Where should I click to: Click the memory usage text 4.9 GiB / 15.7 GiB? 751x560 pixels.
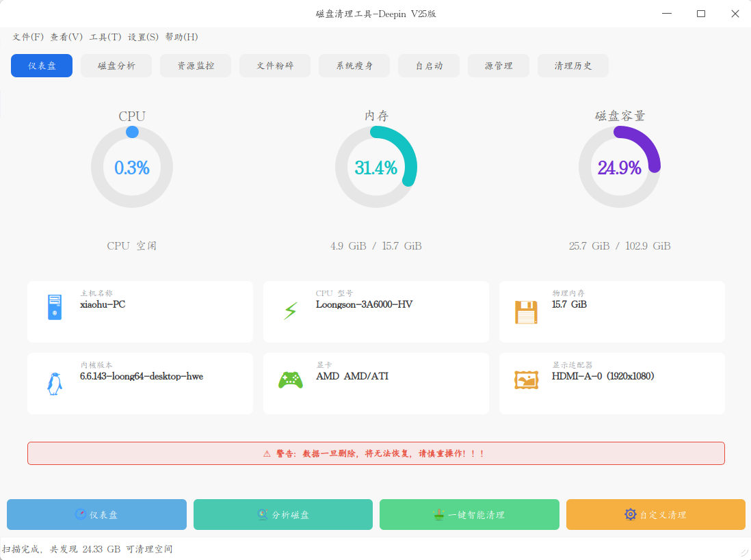click(376, 246)
